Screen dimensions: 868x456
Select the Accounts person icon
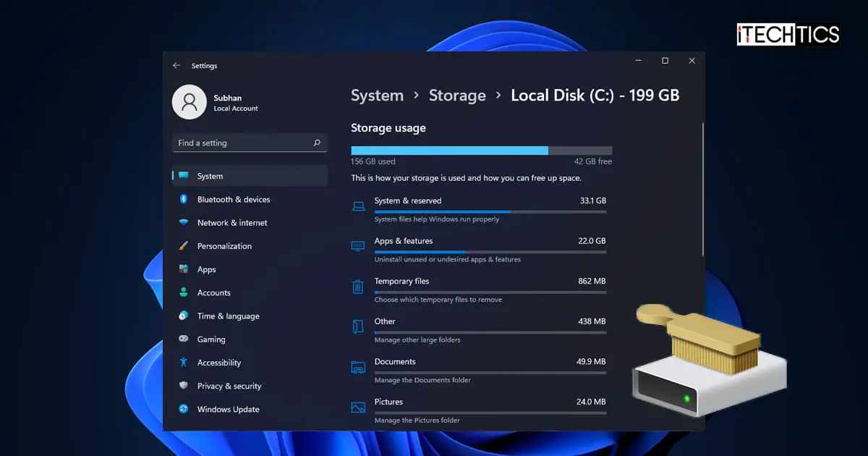point(184,292)
